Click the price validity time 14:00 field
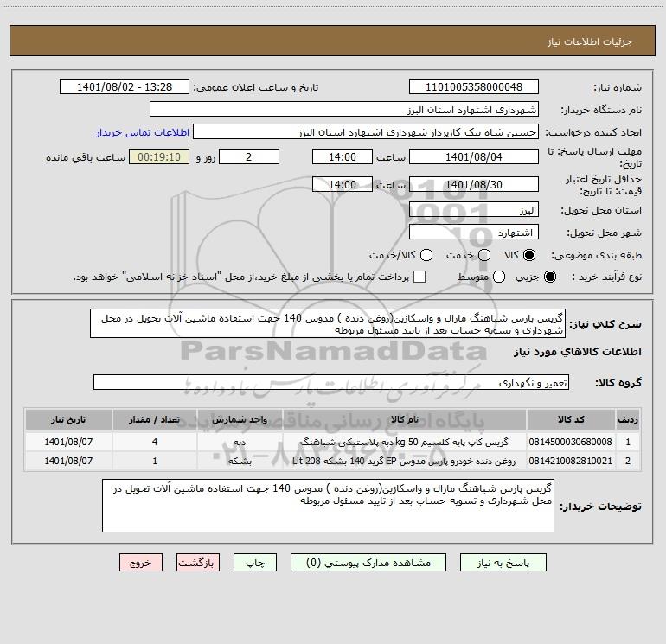The image size is (666, 644). coord(343,184)
